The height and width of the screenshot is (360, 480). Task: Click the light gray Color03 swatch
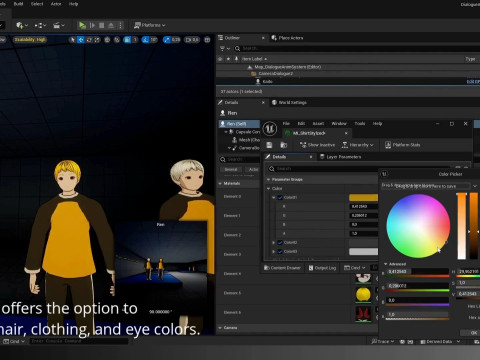363,252
